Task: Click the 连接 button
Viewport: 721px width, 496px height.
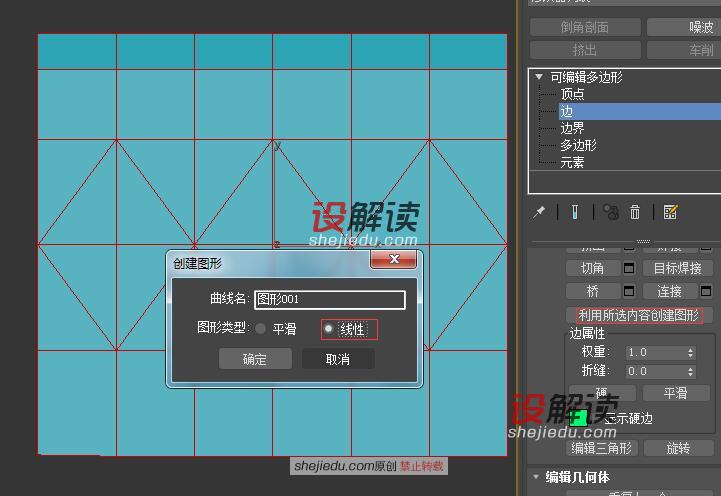Action: pos(670,291)
